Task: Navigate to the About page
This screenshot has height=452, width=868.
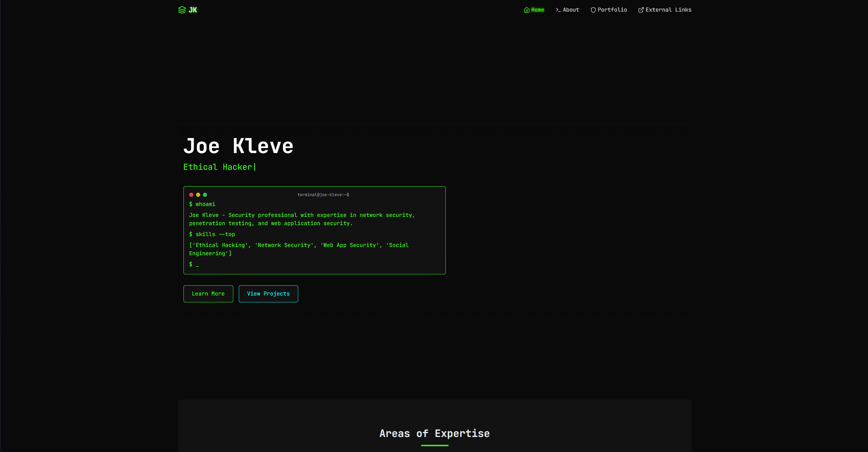Action: pos(570,10)
